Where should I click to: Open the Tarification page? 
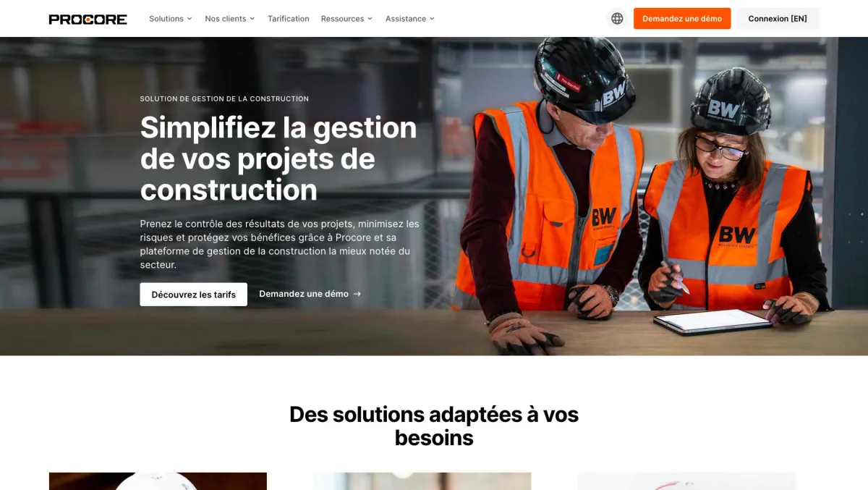(x=289, y=19)
